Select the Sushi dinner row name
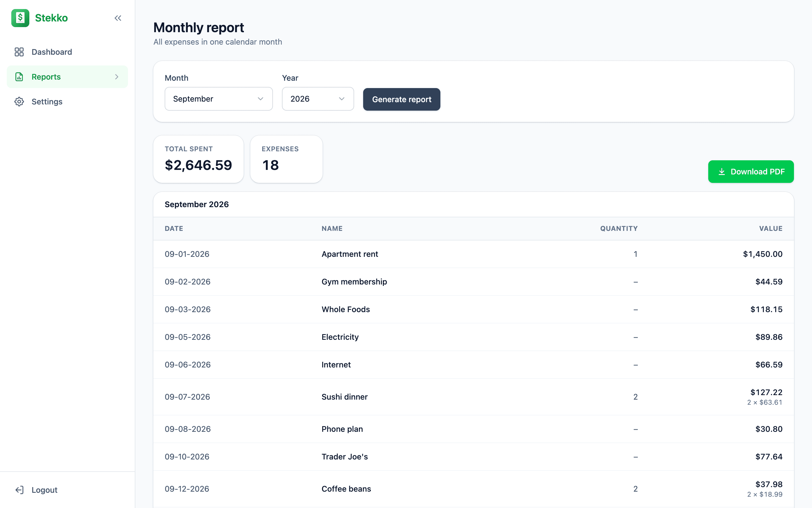This screenshot has height=508, width=812. [344, 397]
